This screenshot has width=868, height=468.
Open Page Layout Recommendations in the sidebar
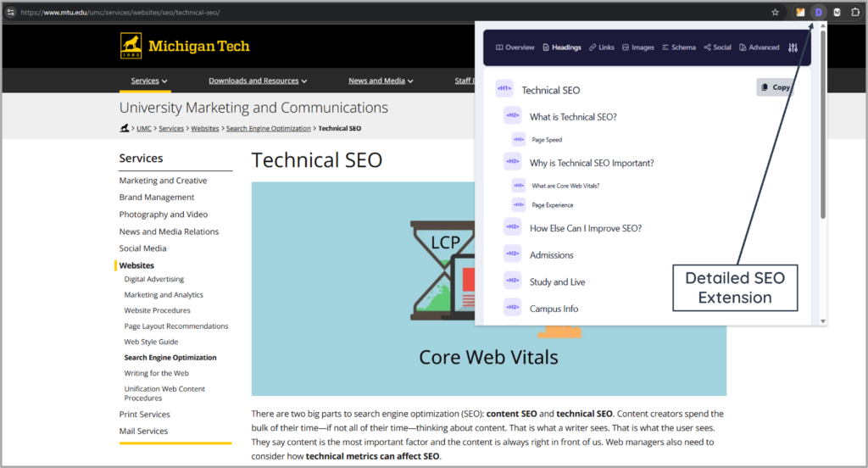tap(176, 326)
